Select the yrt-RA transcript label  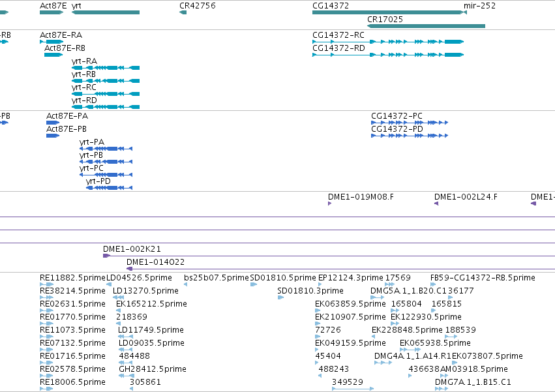click(84, 61)
